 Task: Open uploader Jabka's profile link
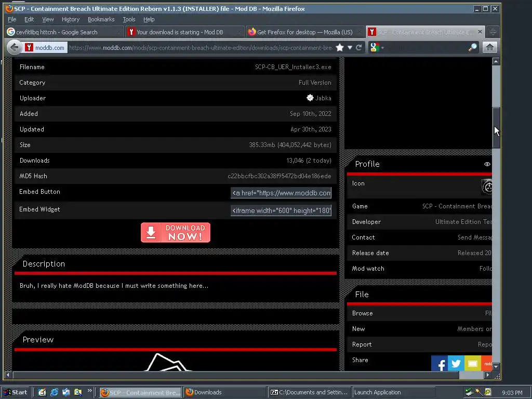click(323, 98)
